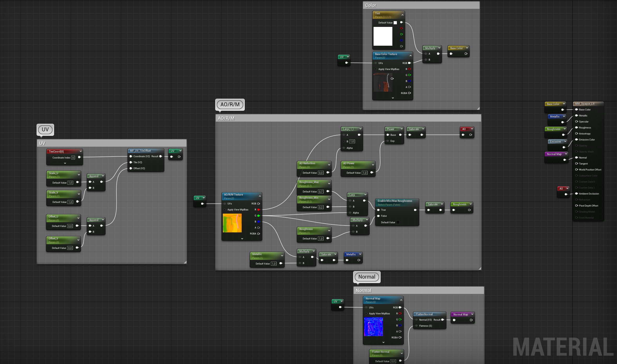Screen dimensions: 617x364
Task: Click the RGB output pin on Base Color Texture
Action: (x=409, y=63)
